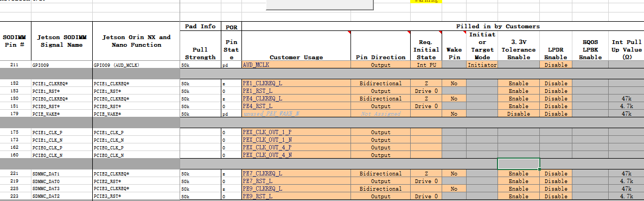644x201 pixels.
Task: Click the large blank button at top
Action: click(x=320, y=4)
